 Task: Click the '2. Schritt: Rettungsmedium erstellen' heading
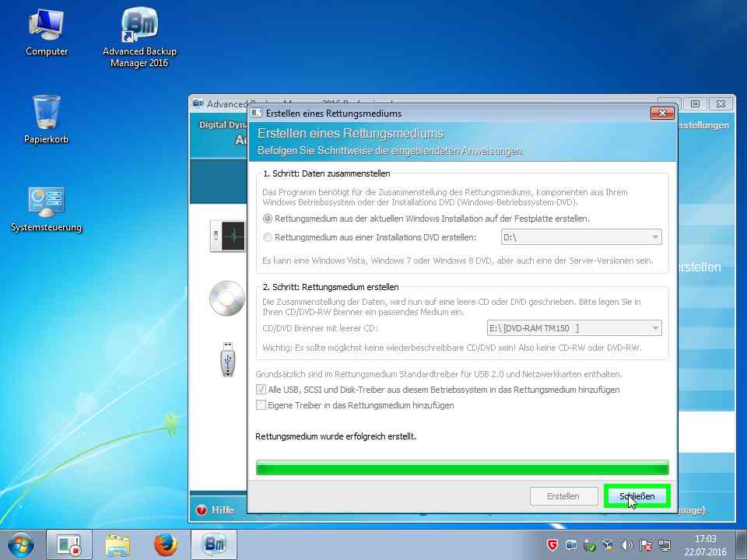[x=331, y=287]
